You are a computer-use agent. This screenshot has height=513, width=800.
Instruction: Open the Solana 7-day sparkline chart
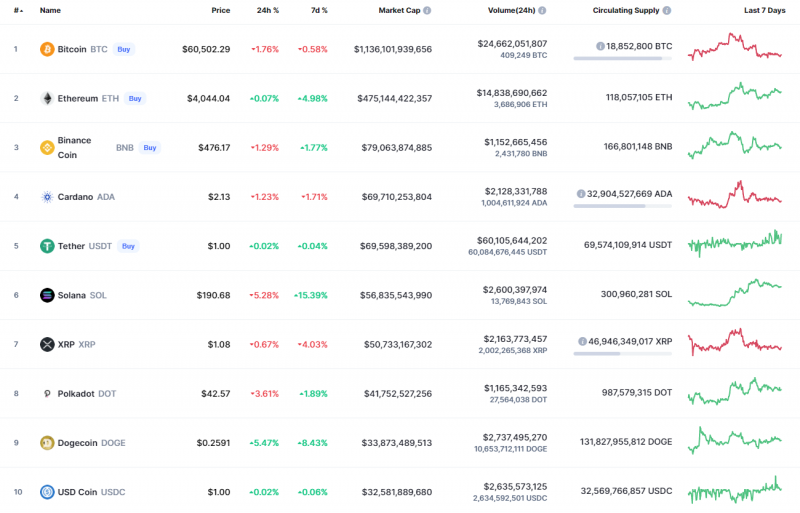735,292
